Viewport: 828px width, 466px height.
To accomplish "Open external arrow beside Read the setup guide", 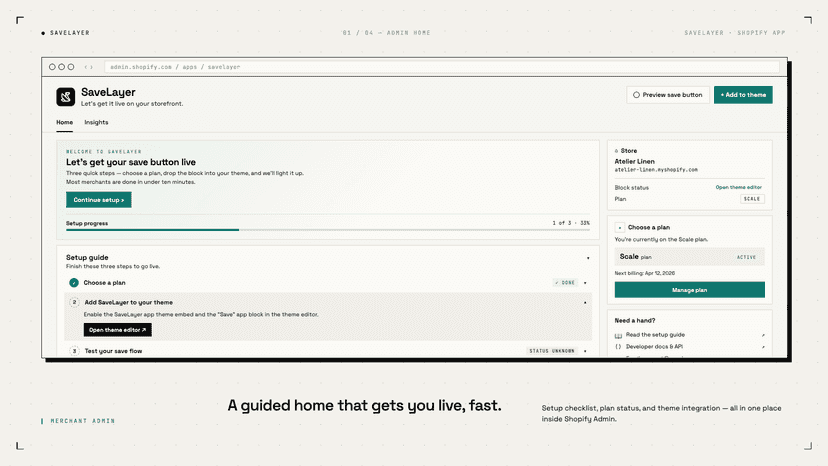I will (763, 335).
